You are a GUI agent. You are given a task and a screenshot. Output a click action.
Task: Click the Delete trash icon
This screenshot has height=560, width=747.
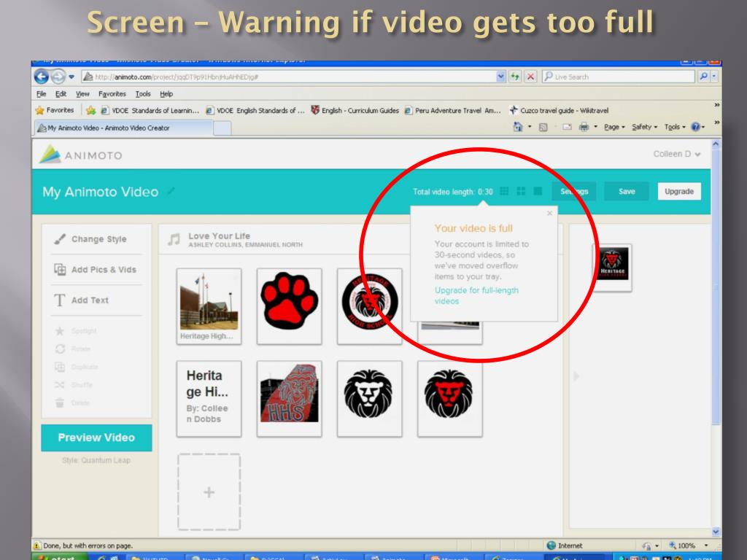coord(60,402)
